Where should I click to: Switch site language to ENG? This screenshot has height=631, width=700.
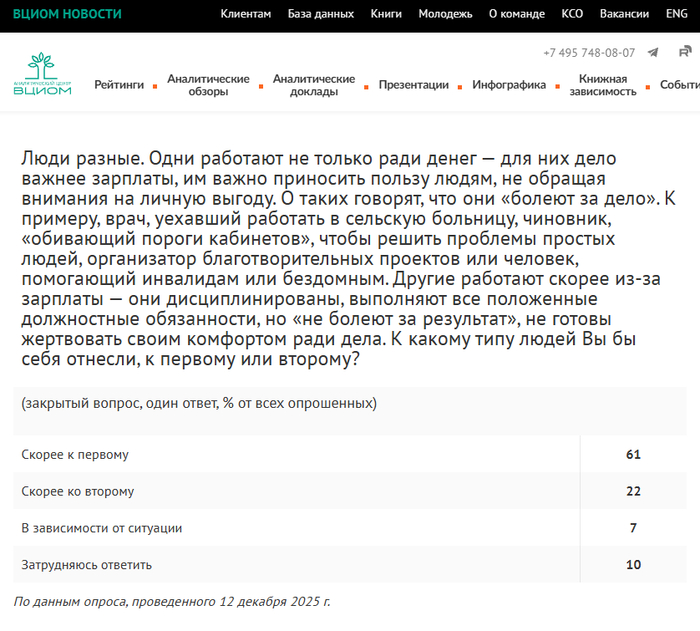pos(676,14)
